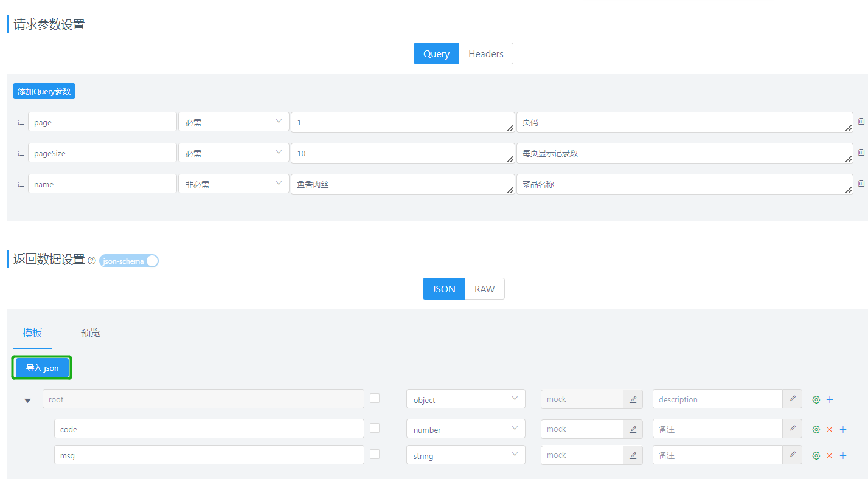Open the 预览 tab
Image resolution: width=868 pixels, height=479 pixels.
tap(91, 333)
